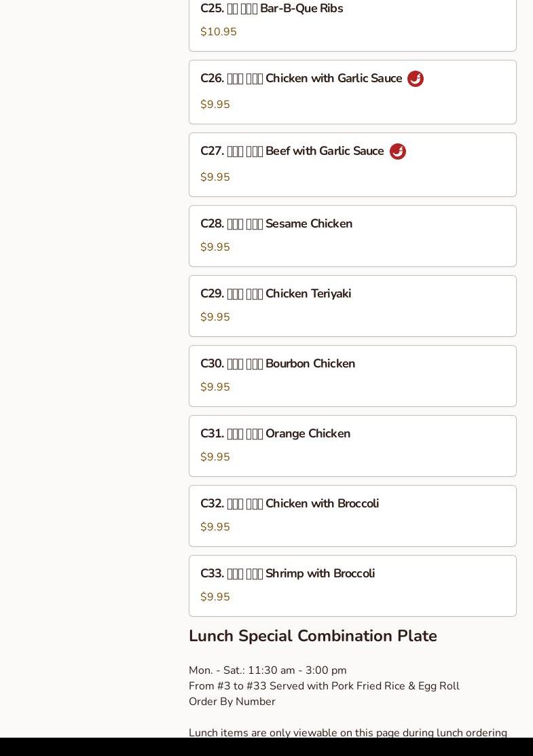Click the Shrimp with Broccoli $9.95 price
The height and width of the screenshot is (756, 533).
pyautogui.click(x=215, y=597)
